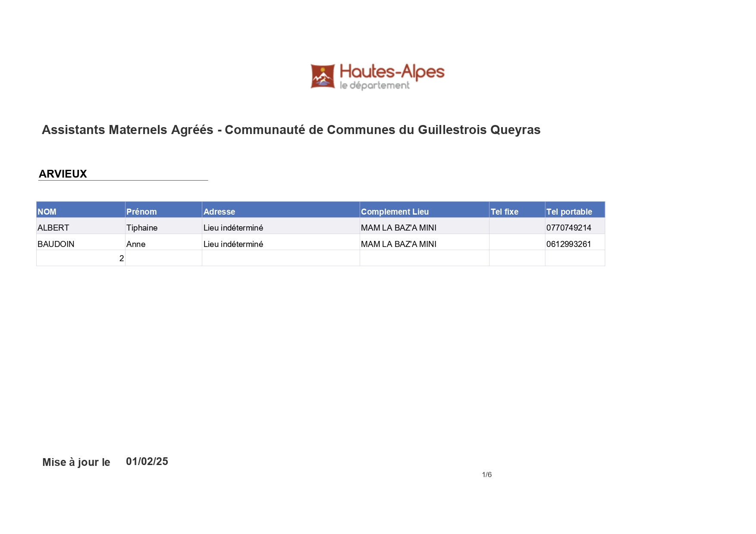Click the Tel fixe column header
The image size is (756, 534).
click(x=517, y=210)
